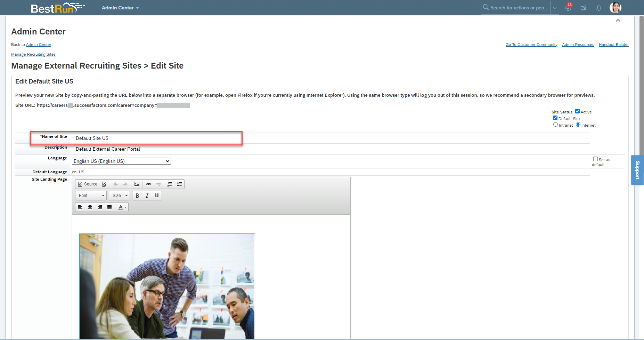The image size is (644, 340).
Task: Collapse the header with the up chevron
Action: 618,21
